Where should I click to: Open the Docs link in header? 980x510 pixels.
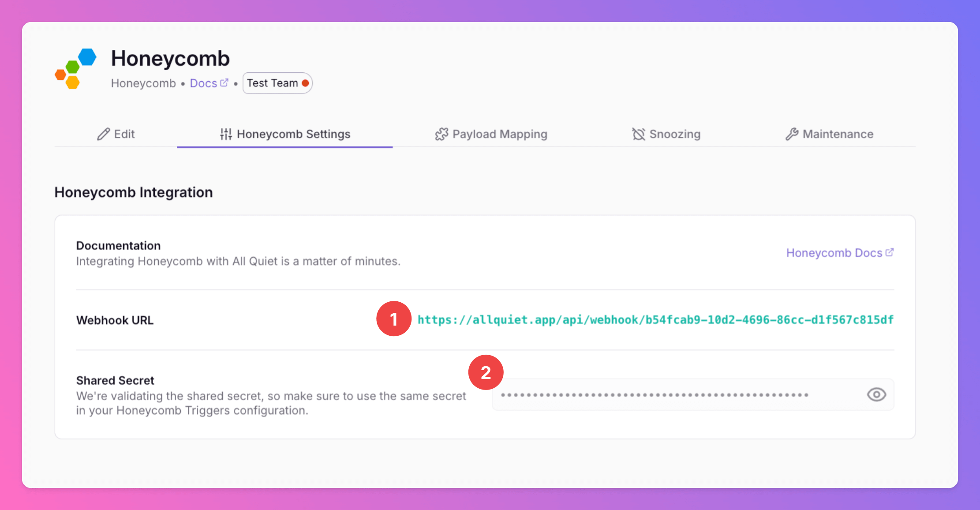tap(203, 83)
